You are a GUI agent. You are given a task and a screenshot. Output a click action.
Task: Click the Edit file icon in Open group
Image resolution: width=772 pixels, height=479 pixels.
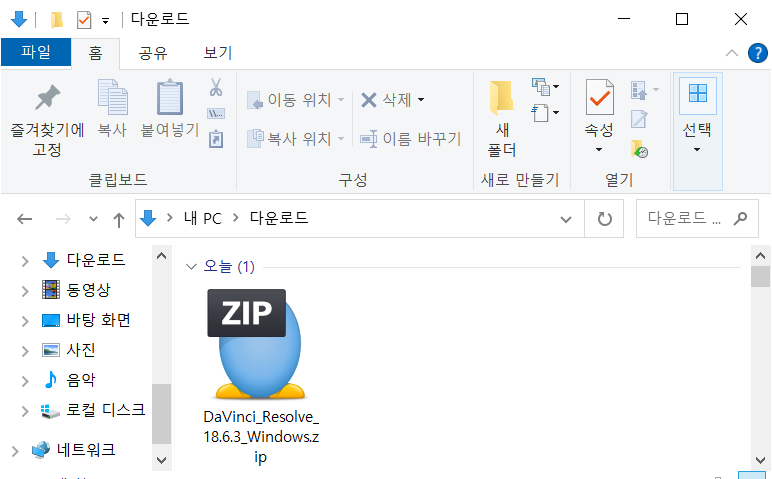(x=639, y=119)
